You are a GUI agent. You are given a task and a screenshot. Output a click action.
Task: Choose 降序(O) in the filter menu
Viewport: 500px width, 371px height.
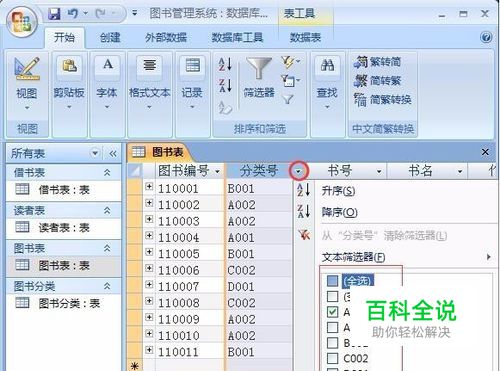(339, 212)
